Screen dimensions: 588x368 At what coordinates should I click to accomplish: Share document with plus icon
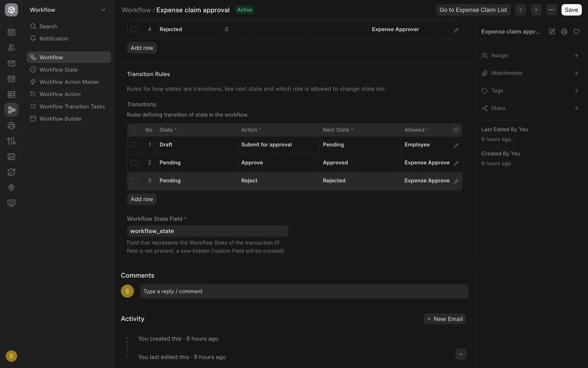577,109
